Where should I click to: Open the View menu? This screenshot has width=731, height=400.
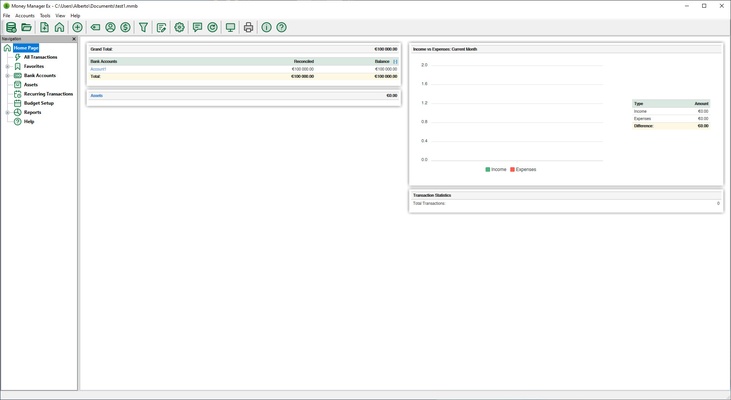(x=60, y=16)
